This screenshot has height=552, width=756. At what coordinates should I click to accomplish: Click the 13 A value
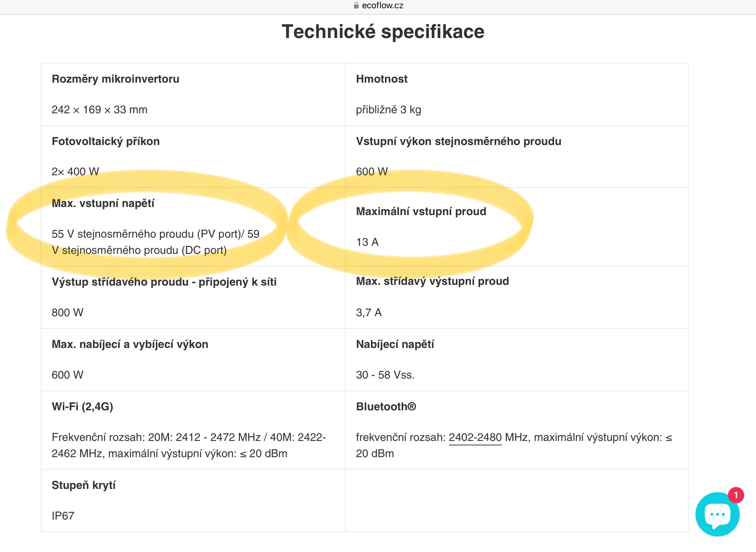tap(367, 242)
